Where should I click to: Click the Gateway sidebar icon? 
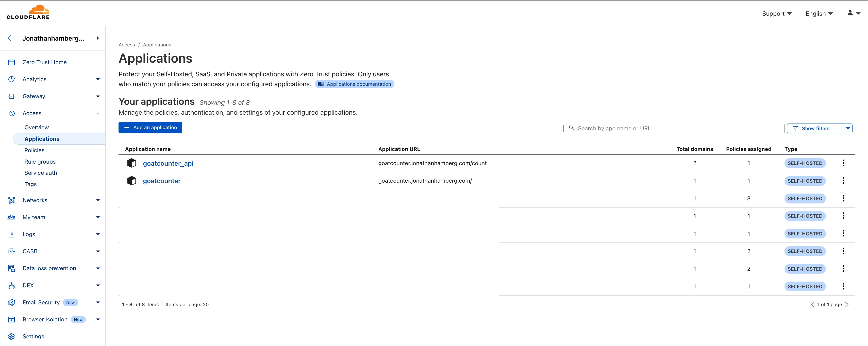tap(11, 96)
